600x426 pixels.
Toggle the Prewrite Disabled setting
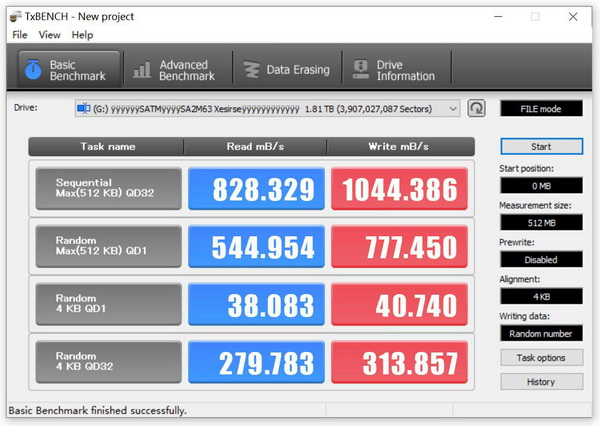click(x=541, y=260)
